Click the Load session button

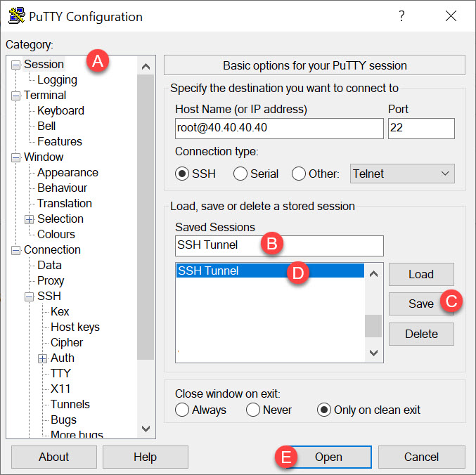(421, 274)
